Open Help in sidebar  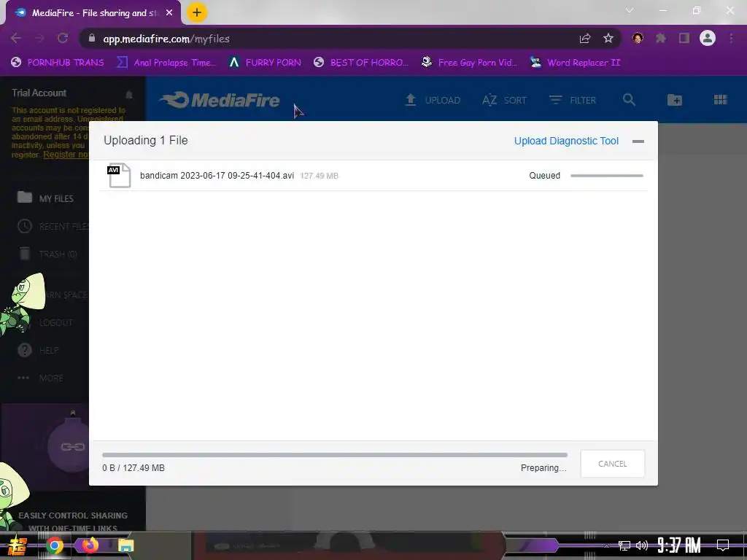tap(38, 350)
